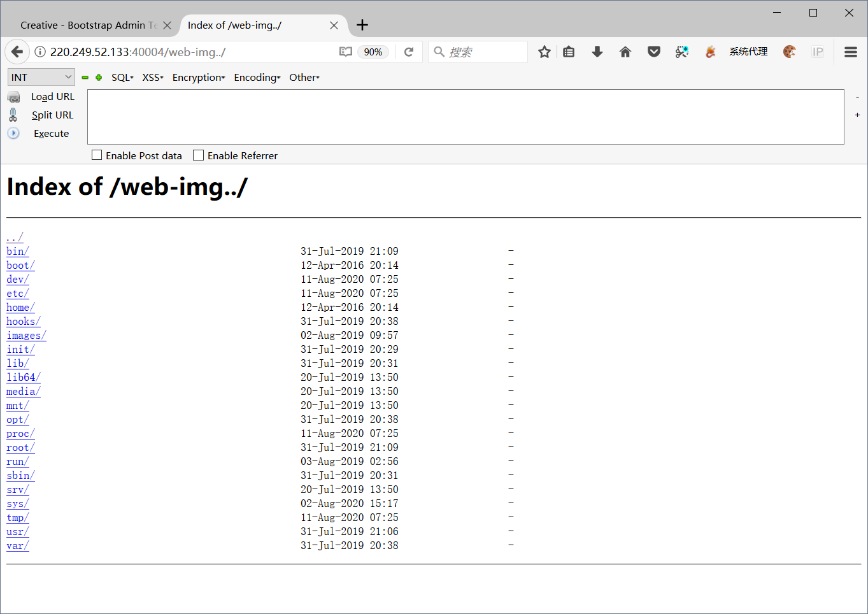
Task: Click the Load URL icon in HackBar
Action: 14,97
